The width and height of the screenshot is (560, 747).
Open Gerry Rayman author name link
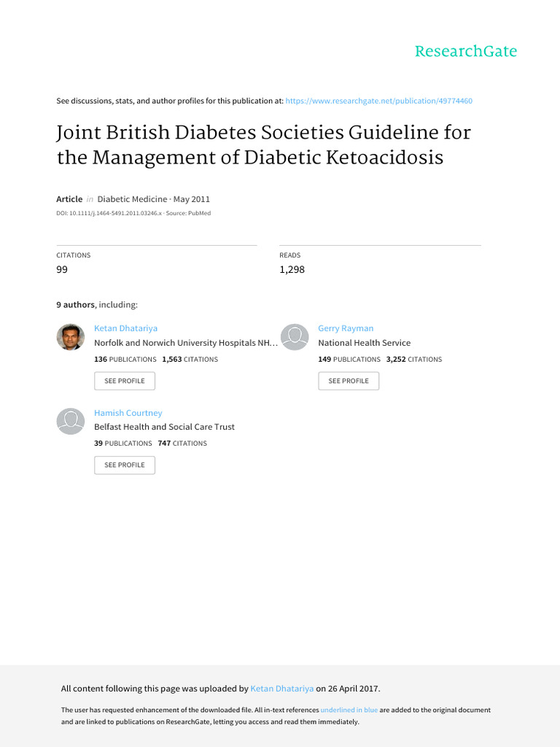tap(346, 328)
